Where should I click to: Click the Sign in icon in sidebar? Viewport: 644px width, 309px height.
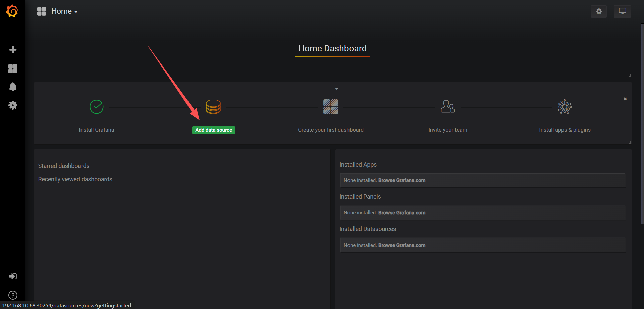coord(13,276)
